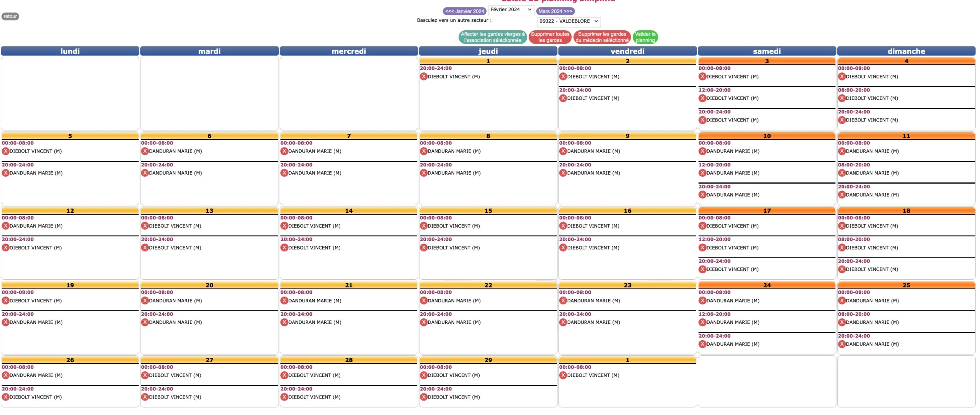Go to previous month Janvier 2024
The height and width of the screenshot is (415, 980).
(464, 11)
